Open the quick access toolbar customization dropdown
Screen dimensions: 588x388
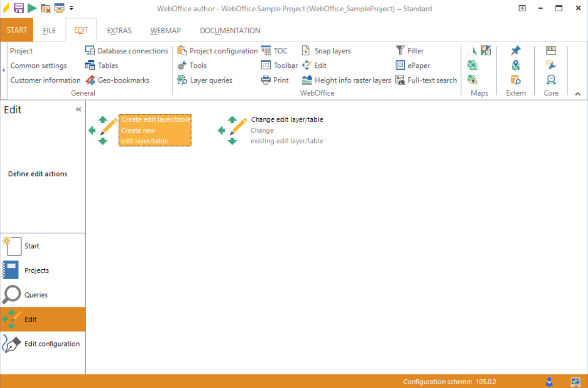[71, 8]
